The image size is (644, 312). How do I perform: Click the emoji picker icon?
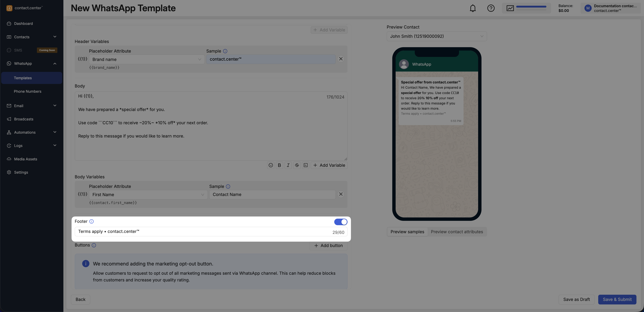[x=271, y=165]
